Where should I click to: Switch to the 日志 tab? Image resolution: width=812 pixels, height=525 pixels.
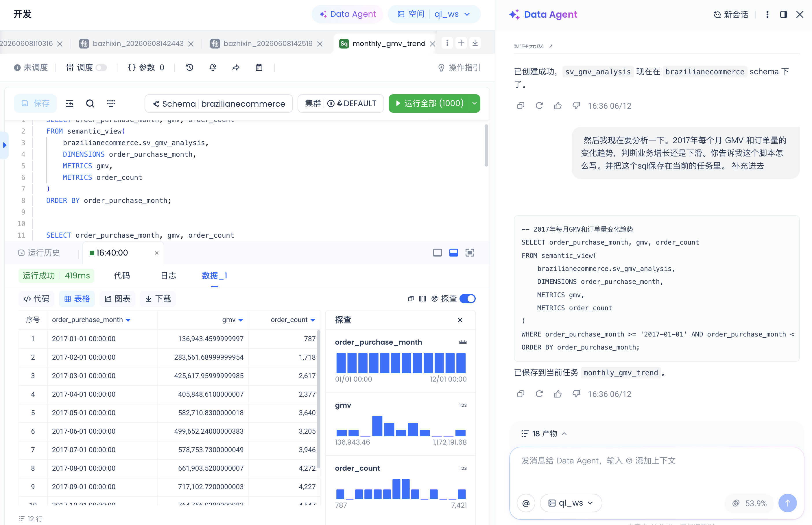pos(168,276)
